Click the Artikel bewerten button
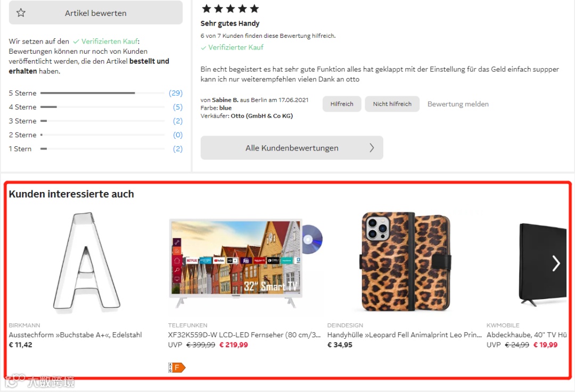This screenshot has height=392, width=575. pos(96,13)
